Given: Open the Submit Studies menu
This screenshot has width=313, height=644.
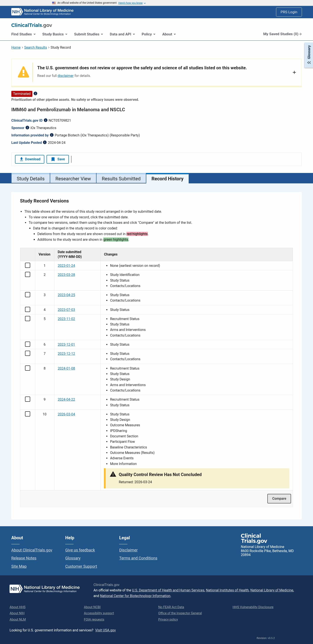Looking at the screenshot, I should click(88, 34).
